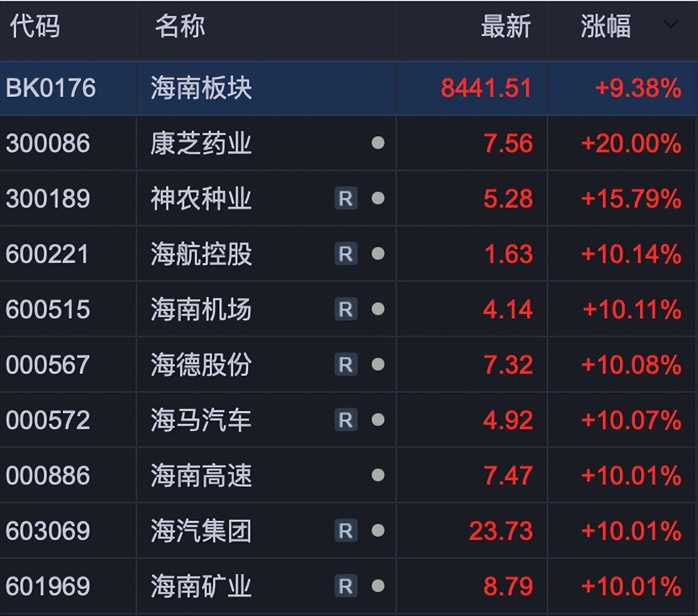Screen dimensions: 698x616
Task: Sort by the 涨幅 column header
Action: pyautogui.click(x=606, y=26)
